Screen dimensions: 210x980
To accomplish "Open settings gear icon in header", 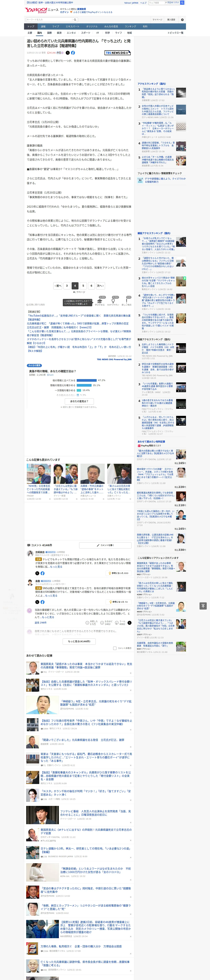I will click(x=182, y=20).
